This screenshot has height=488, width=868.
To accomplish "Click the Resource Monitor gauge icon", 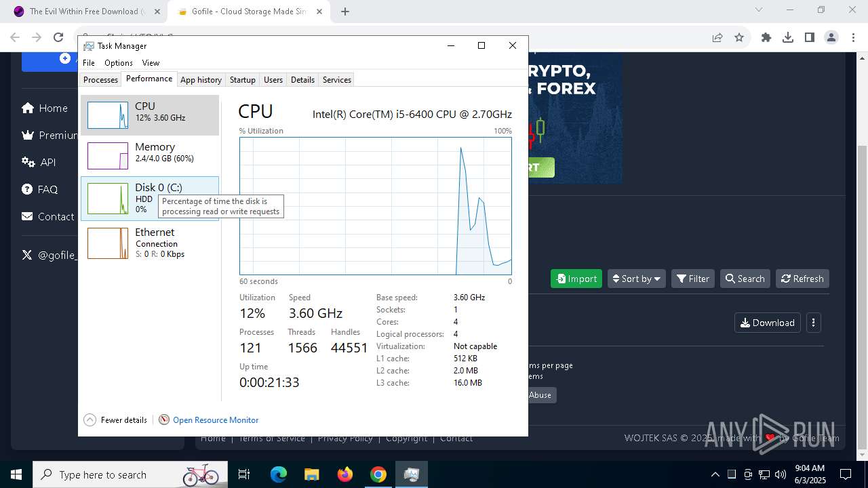I will (x=164, y=420).
